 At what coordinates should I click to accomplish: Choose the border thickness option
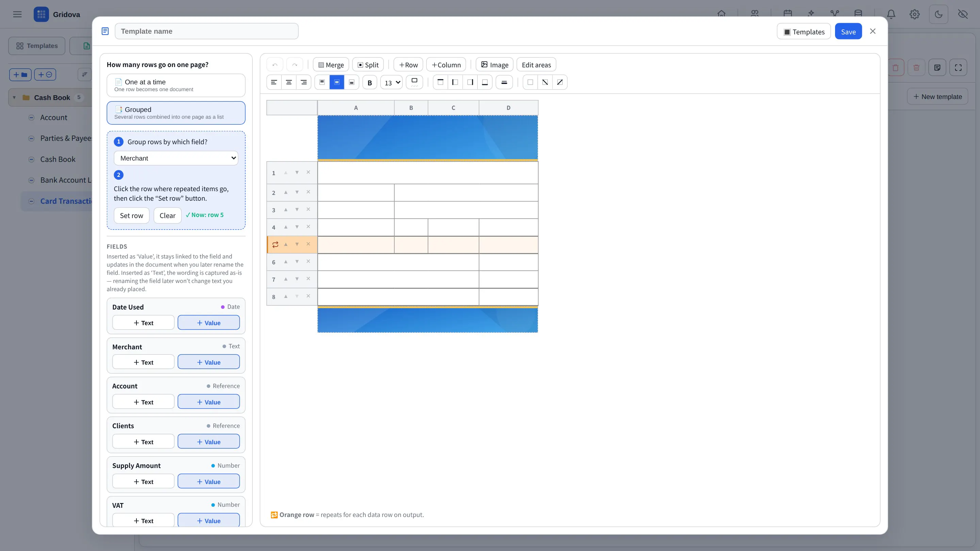coord(504,82)
